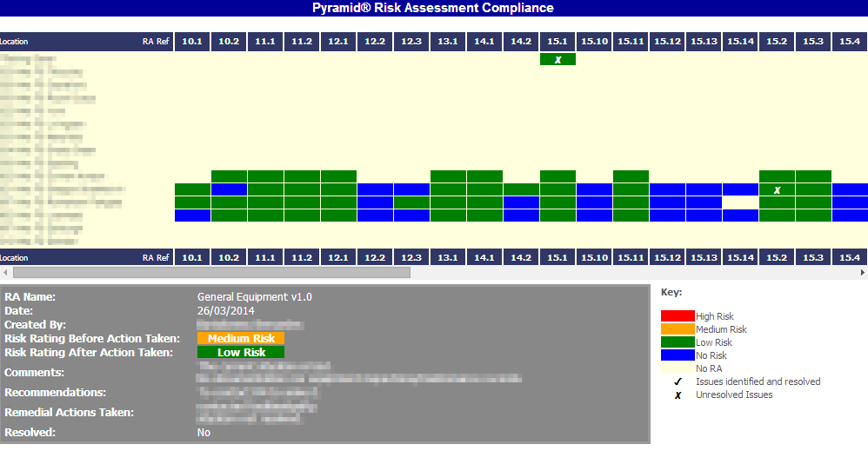Click the orange Medium Risk key swatch

[x=678, y=329]
